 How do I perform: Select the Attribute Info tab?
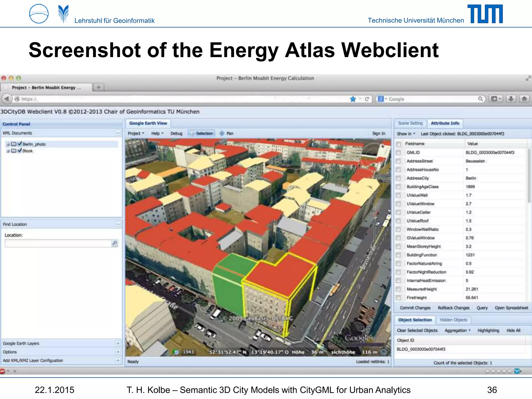coord(445,123)
